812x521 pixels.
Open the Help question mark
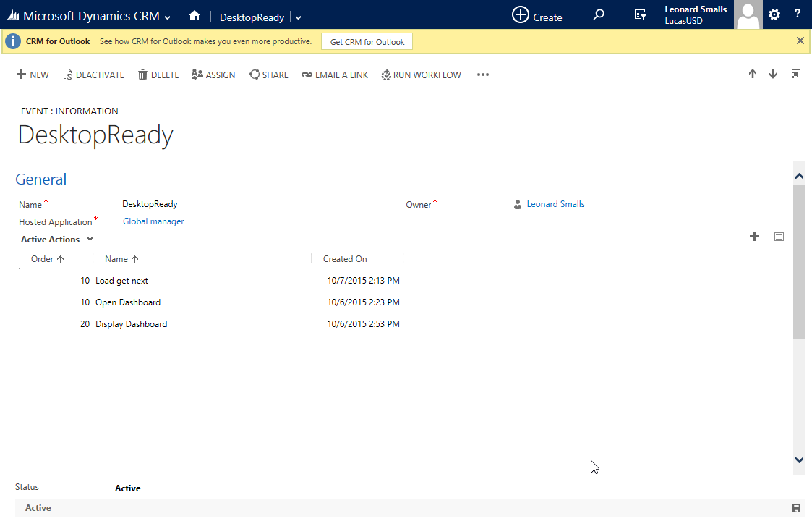(798, 14)
